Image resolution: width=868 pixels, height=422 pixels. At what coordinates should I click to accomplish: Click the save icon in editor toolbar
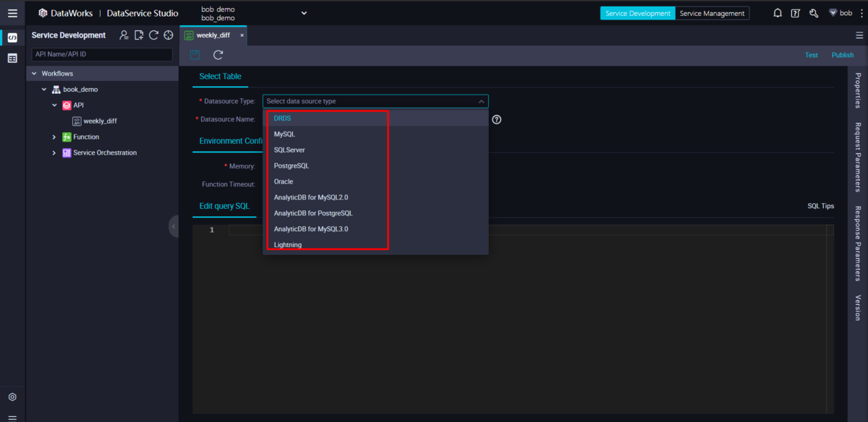[x=195, y=55]
